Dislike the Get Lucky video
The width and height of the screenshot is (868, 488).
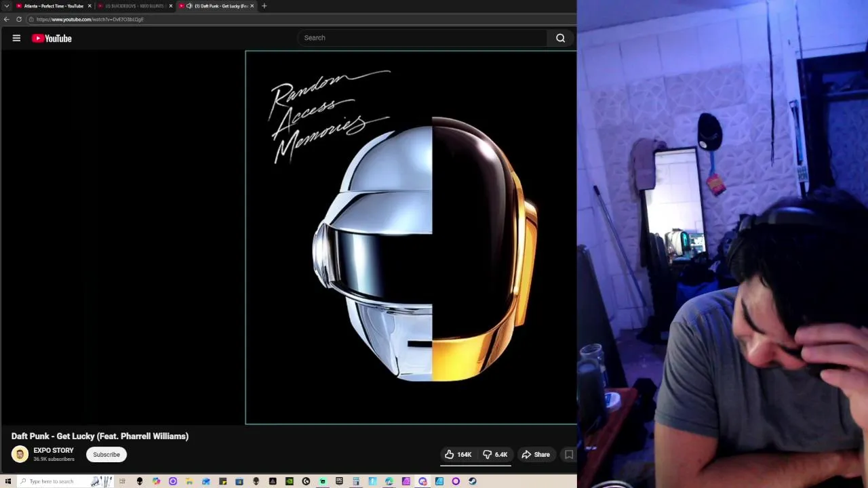click(x=495, y=455)
